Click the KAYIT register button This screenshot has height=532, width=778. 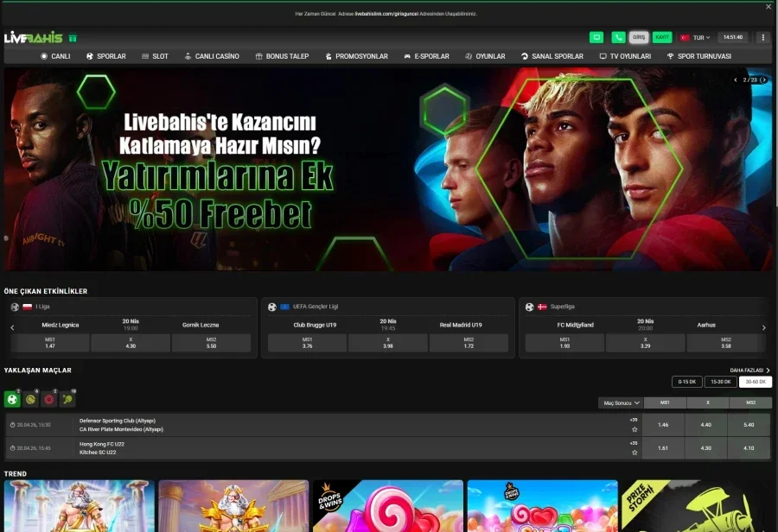pos(662,37)
